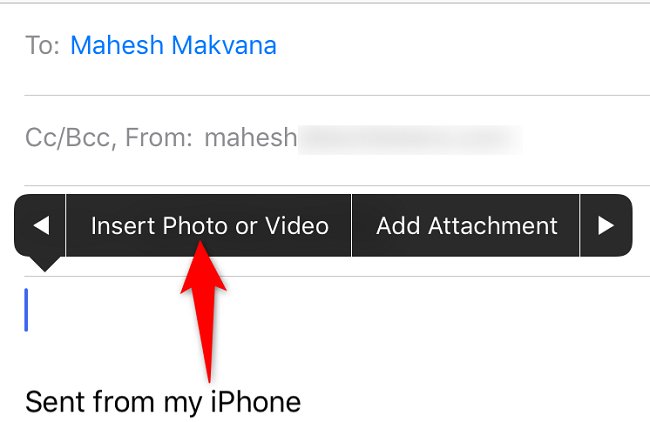The height and width of the screenshot is (422, 650).
Task: Tap the From: label text
Action: pos(159,138)
